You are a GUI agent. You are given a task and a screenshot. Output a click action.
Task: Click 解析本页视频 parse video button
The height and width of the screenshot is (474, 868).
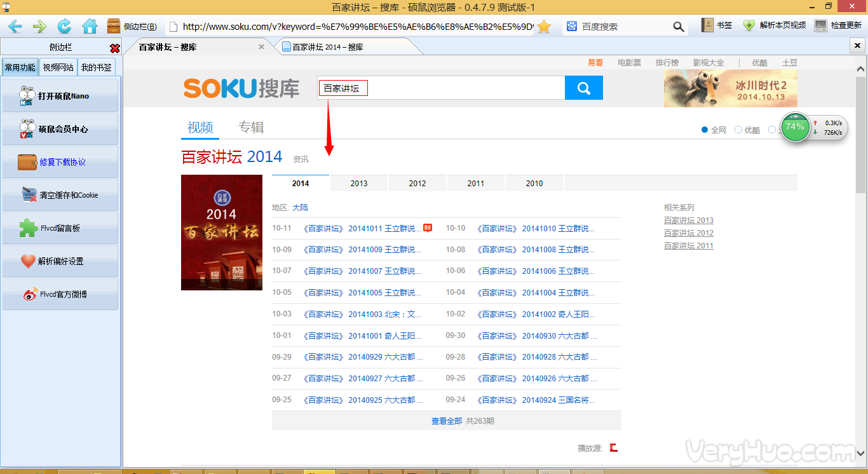click(774, 25)
